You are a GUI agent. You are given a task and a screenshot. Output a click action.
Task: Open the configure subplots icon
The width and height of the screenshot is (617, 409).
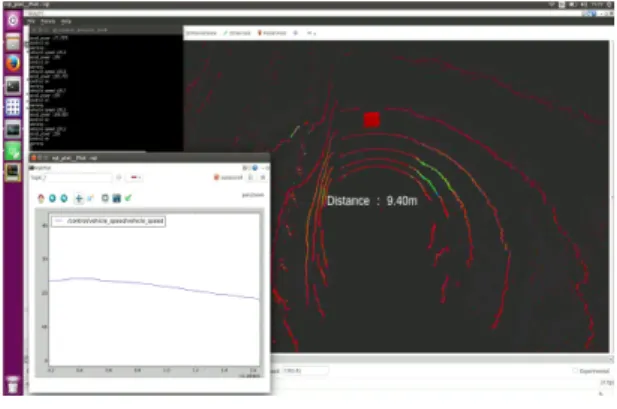105,198
